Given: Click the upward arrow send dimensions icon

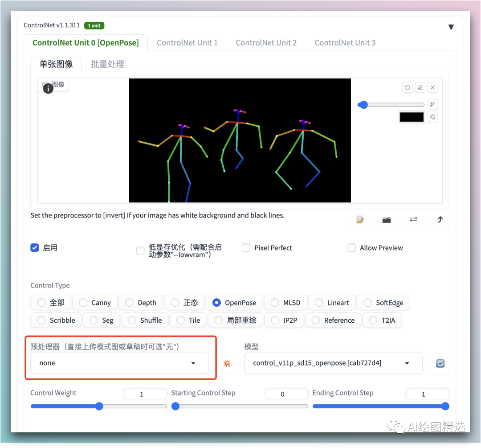Looking at the screenshot, I should [440, 220].
